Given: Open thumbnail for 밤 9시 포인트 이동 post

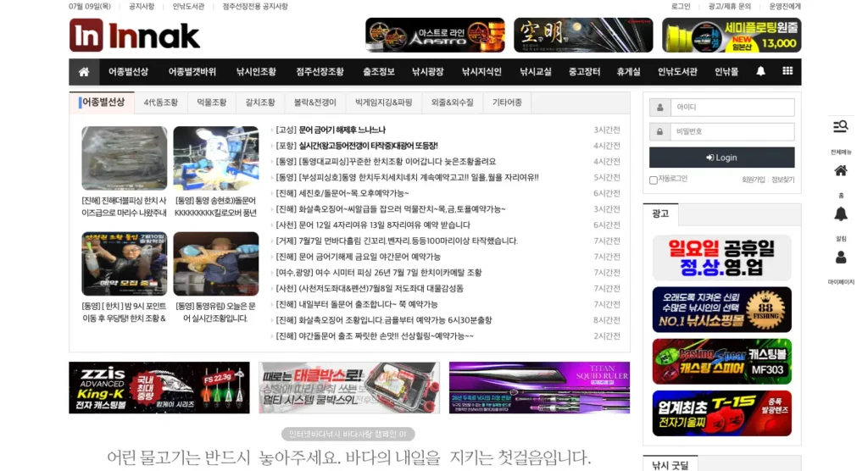Looking at the screenshot, I should [x=124, y=263].
